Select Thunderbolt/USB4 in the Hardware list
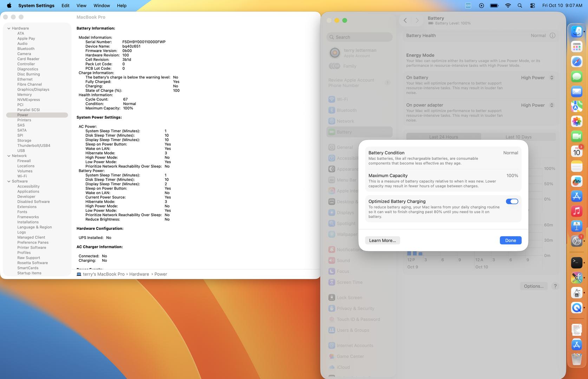588x379 pixels. (34, 146)
